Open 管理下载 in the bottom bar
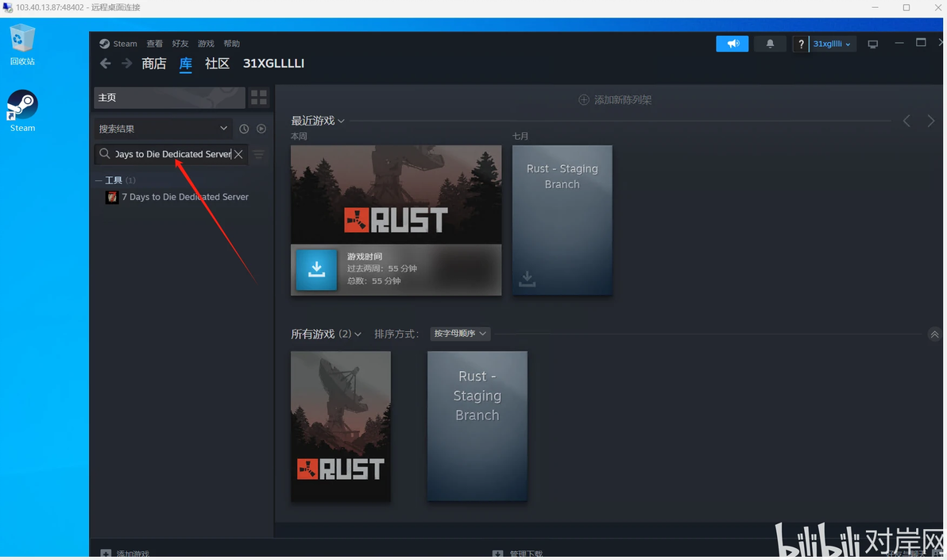 [517, 554]
